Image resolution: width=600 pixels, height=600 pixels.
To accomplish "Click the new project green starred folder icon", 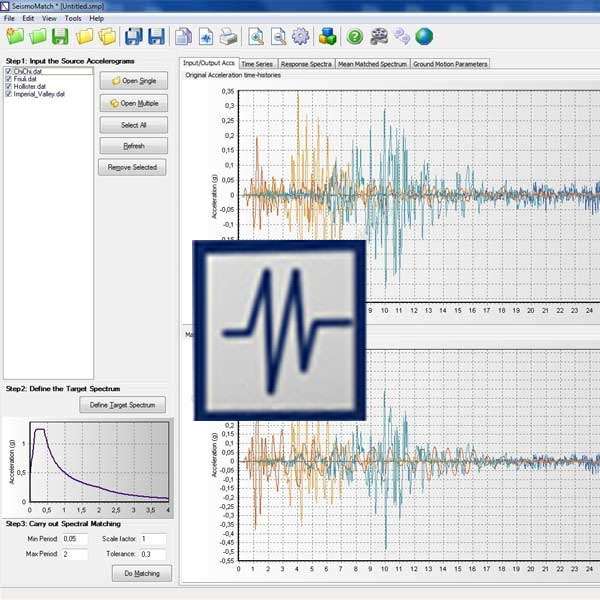I will click(x=15, y=37).
